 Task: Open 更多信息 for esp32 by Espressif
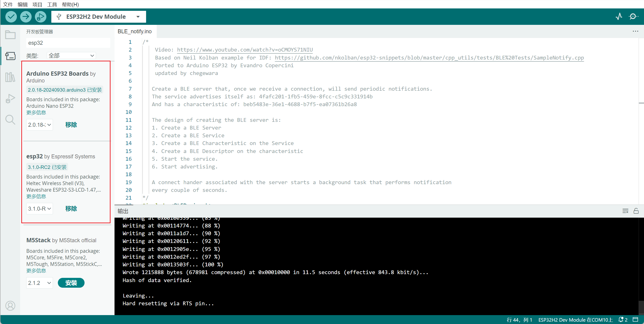[x=36, y=196]
